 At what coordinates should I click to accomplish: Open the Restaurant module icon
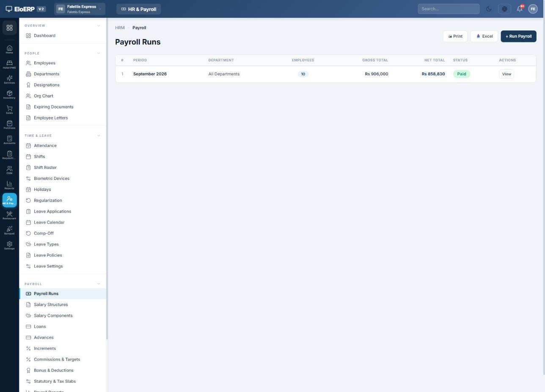[9, 215]
